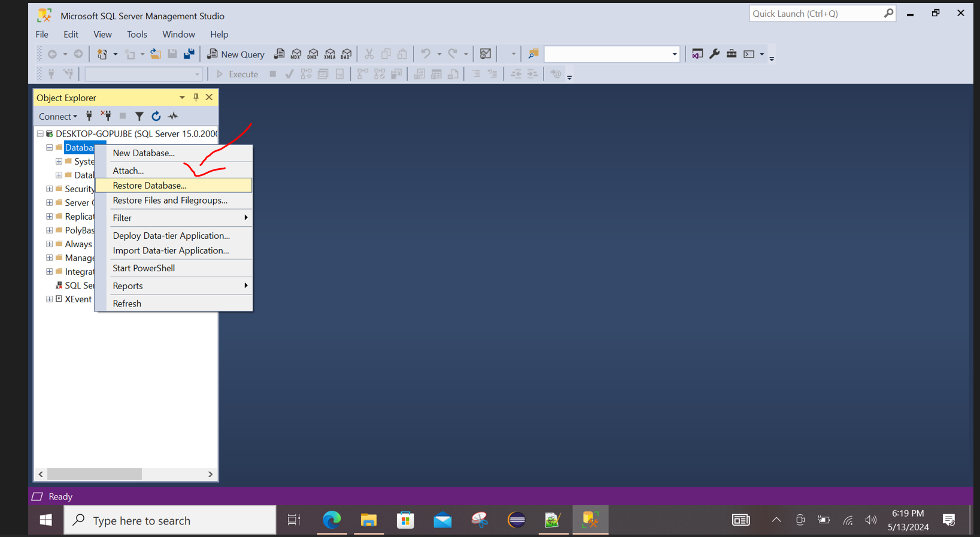Open the Connect dropdown in Object Explorer

[x=58, y=116]
